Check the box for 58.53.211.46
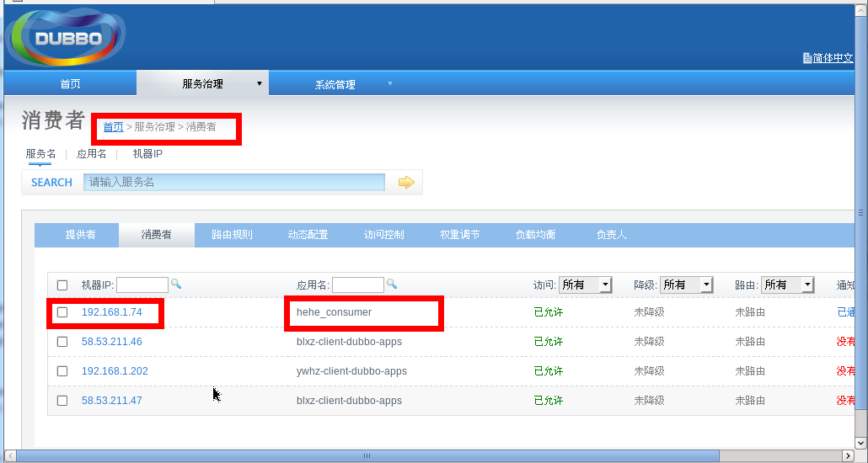868x463 pixels. pos(62,341)
